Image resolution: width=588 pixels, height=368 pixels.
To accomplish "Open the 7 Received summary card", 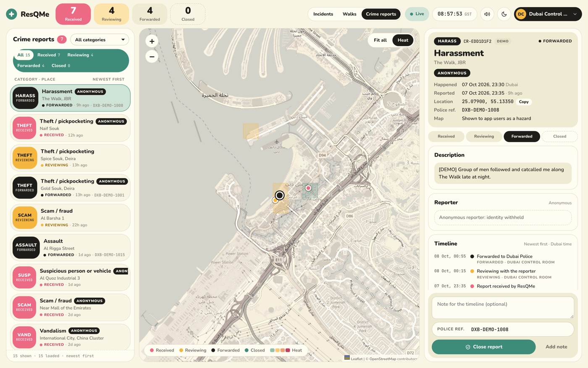I will [x=73, y=14].
